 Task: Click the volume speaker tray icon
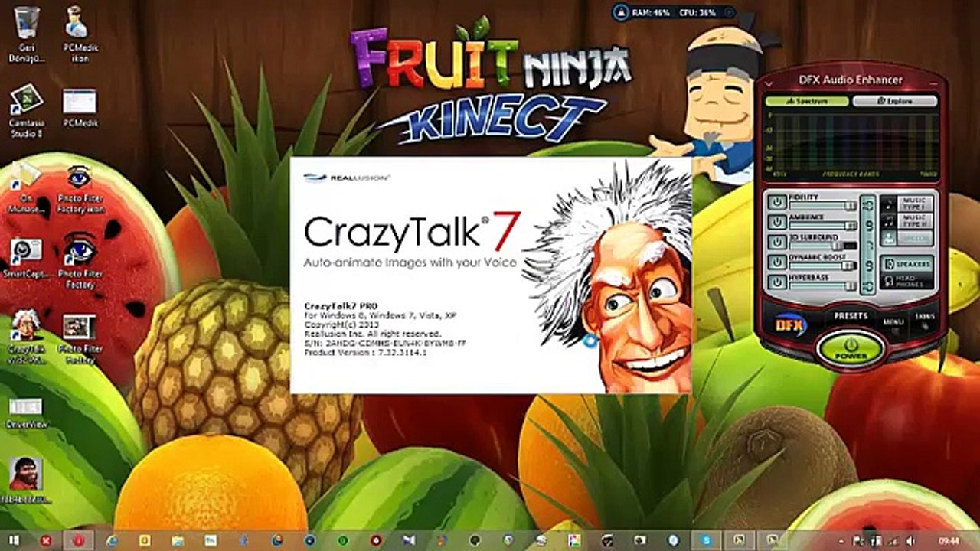pos(910,540)
